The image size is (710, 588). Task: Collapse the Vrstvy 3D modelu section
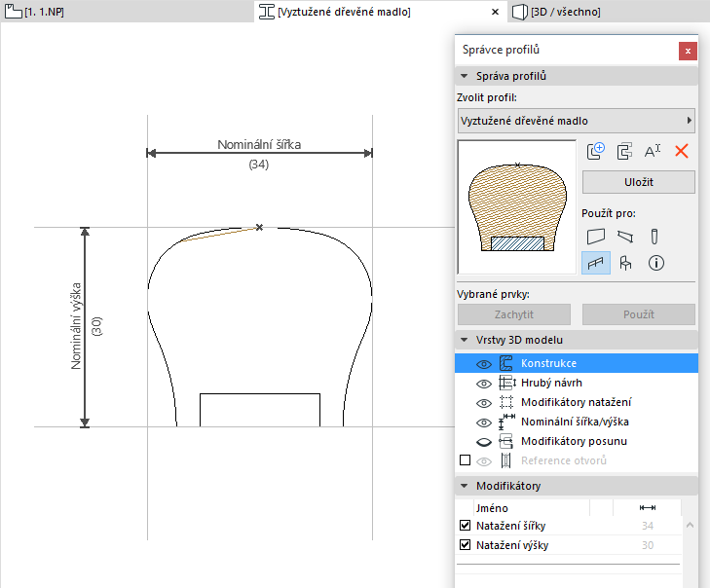point(463,340)
